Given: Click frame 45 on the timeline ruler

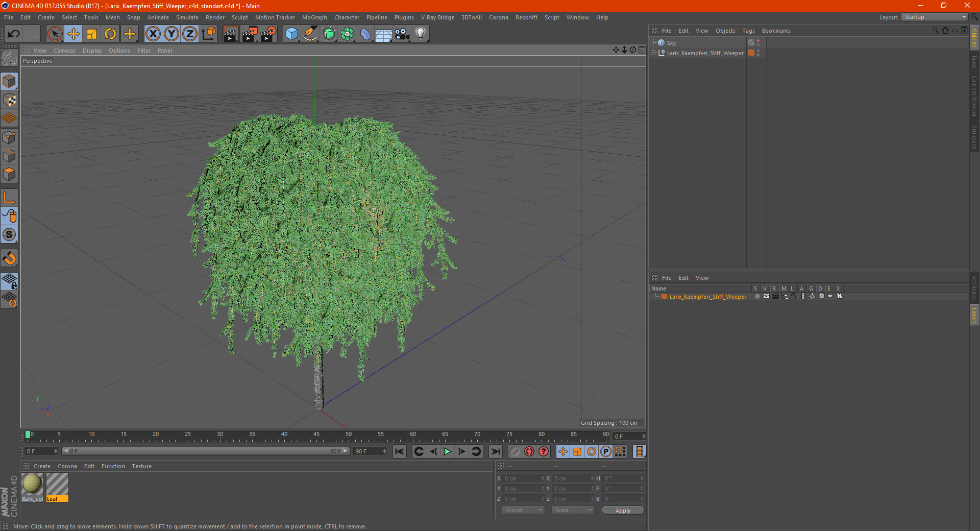Looking at the screenshot, I should click(x=316, y=436).
